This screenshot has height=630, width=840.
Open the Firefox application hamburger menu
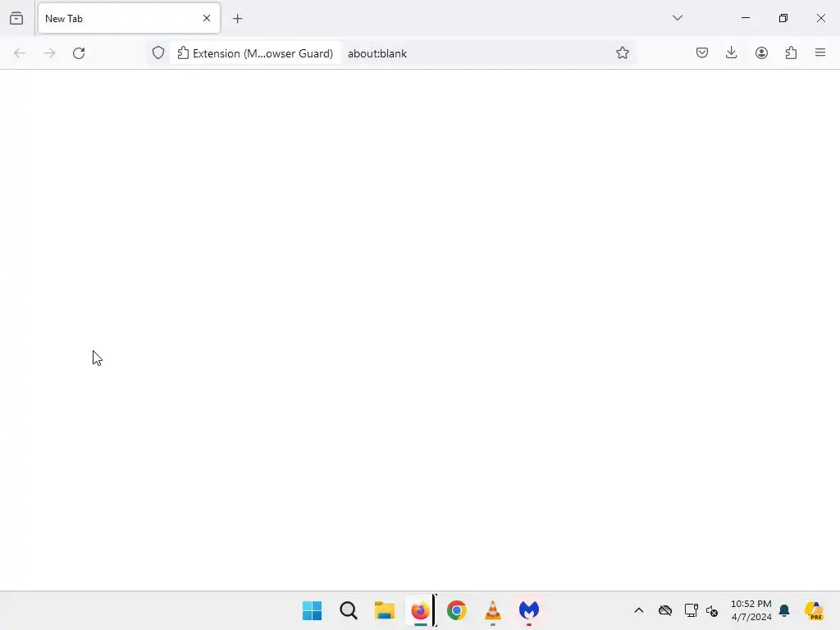point(820,53)
